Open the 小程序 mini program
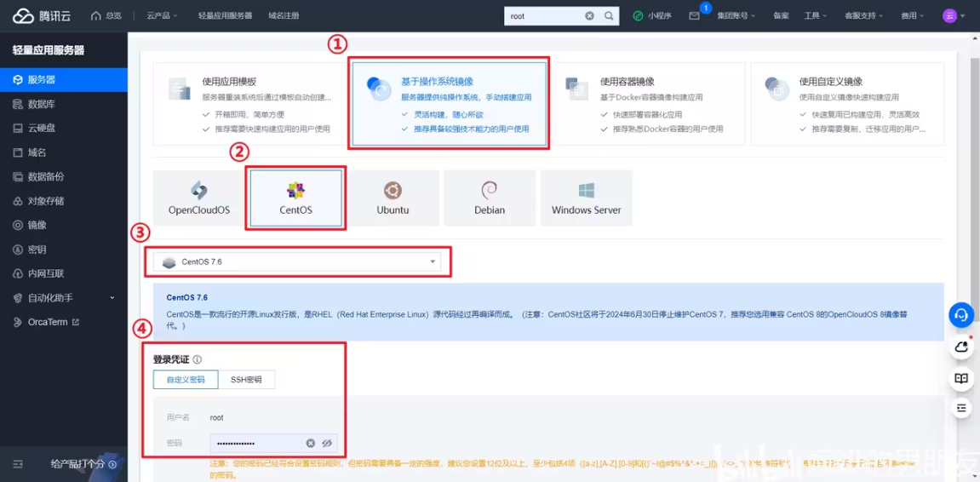 click(652, 16)
